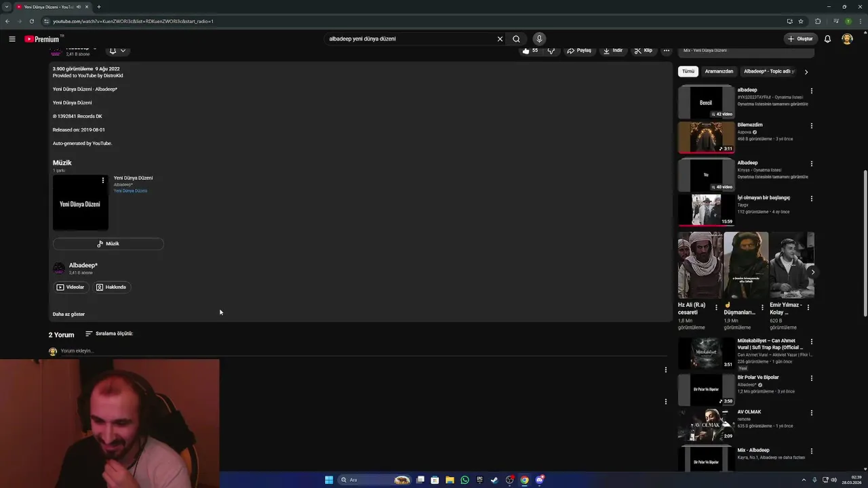Open the Oluştur create menu

coord(800,39)
